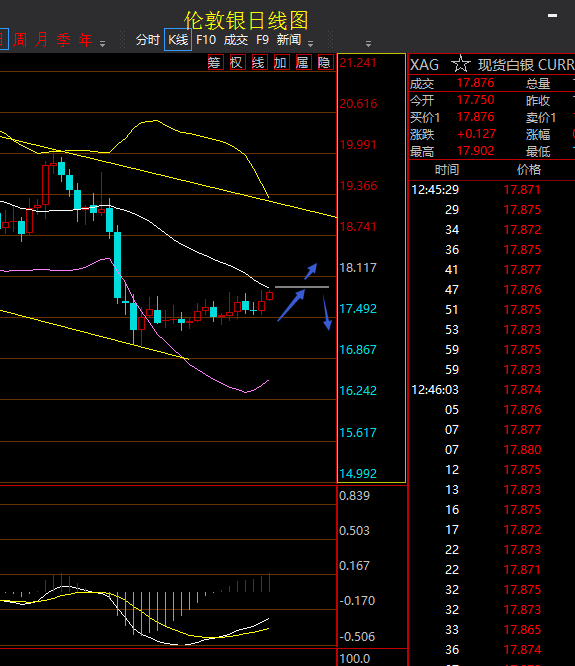Click the 0.839 MACD axis label
Image resolution: width=575 pixels, height=666 pixels.
355,496
